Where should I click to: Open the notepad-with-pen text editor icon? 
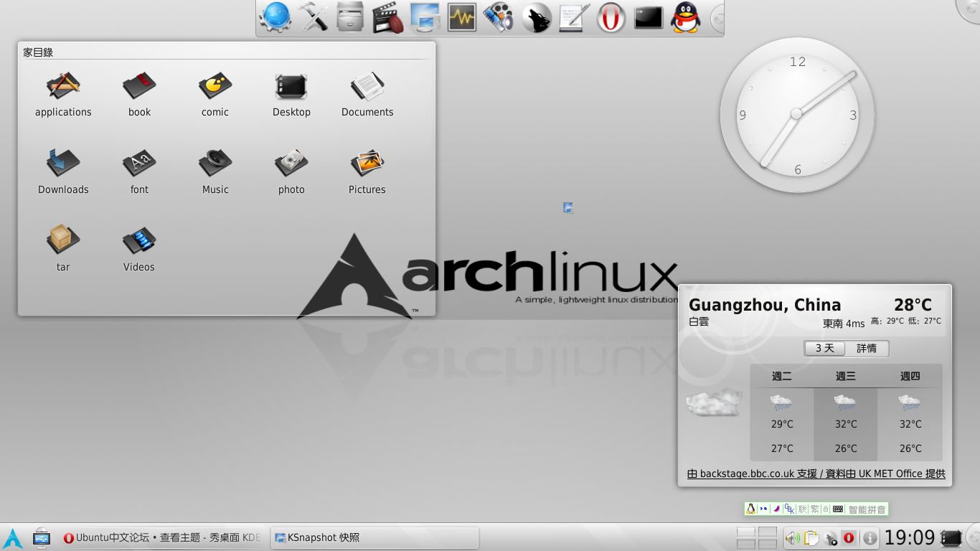573,17
